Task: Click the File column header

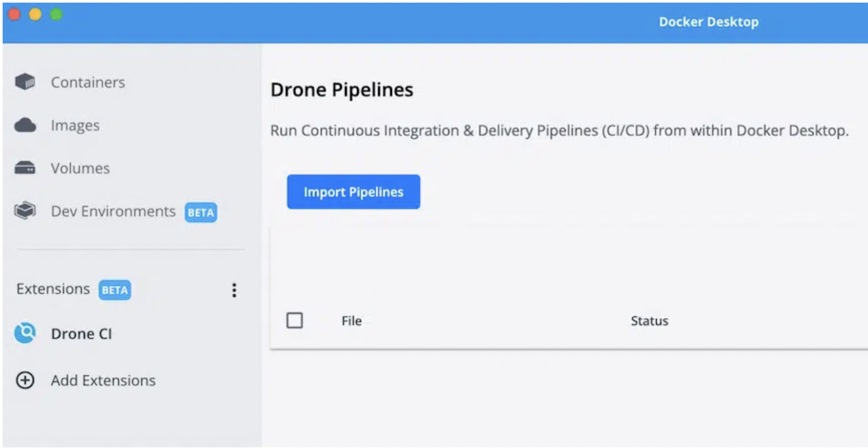Action: point(352,321)
